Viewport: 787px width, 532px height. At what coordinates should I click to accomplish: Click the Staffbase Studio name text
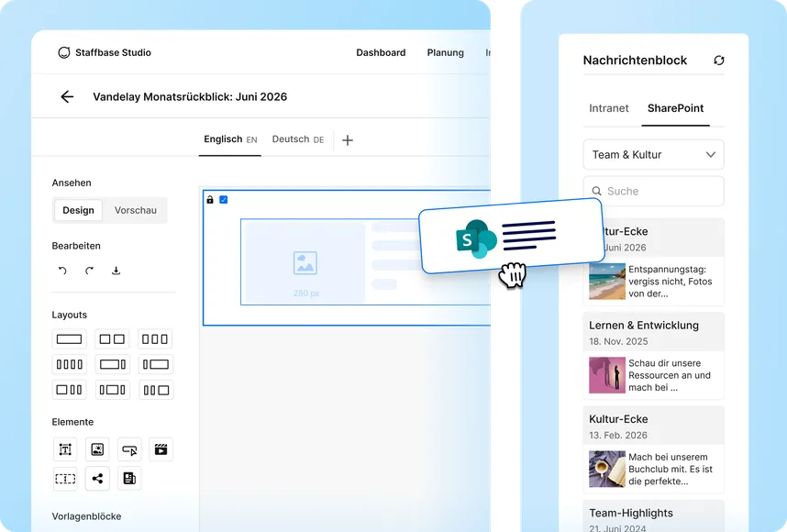[x=113, y=52]
